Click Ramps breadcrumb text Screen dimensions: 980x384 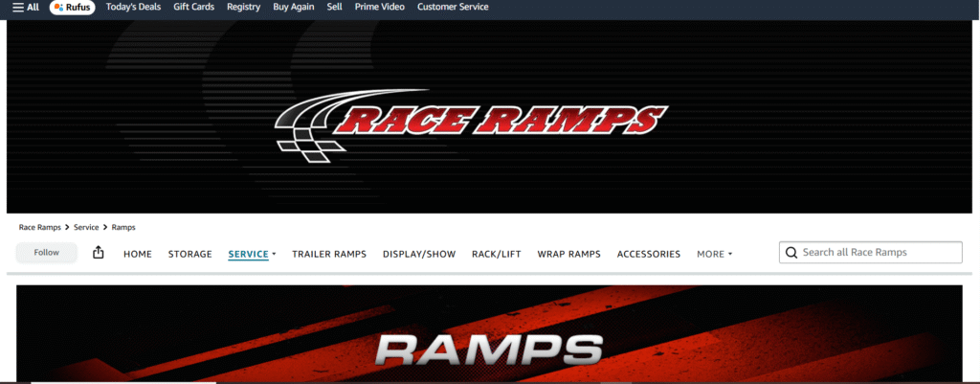tap(123, 228)
